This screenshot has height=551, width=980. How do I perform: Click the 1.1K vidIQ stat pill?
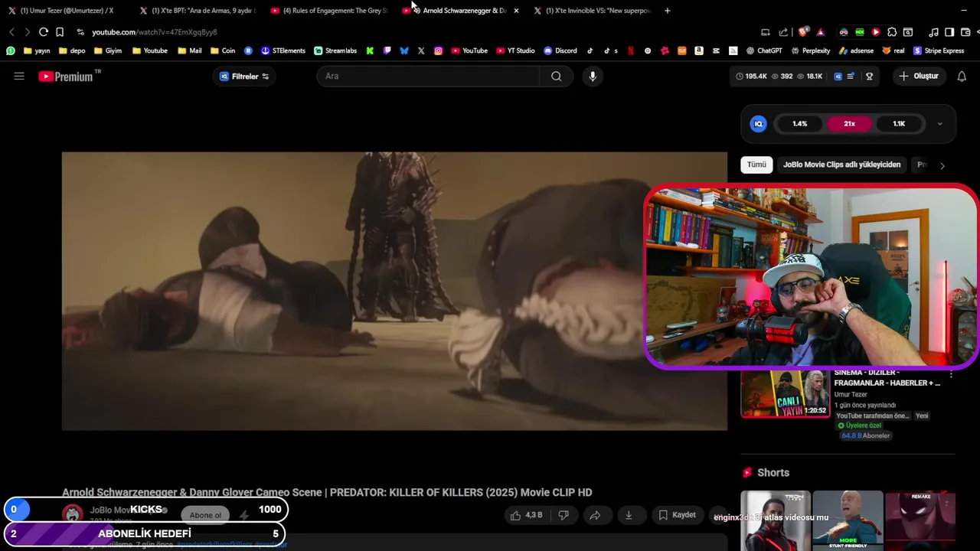point(899,124)
